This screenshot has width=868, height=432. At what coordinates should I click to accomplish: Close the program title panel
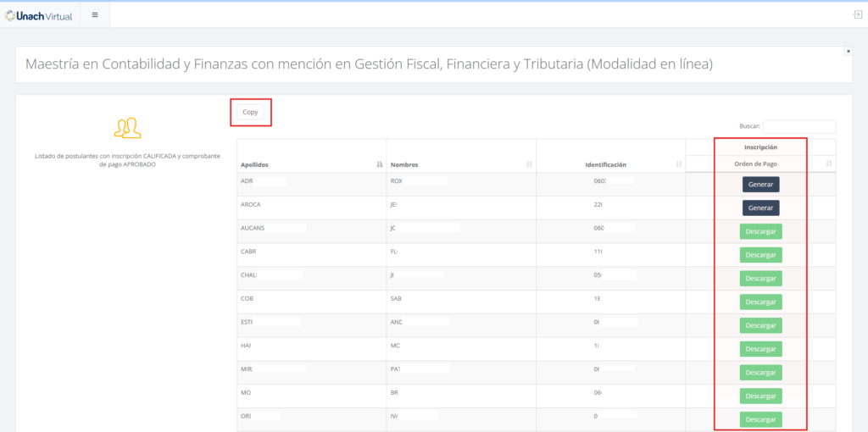848,51
